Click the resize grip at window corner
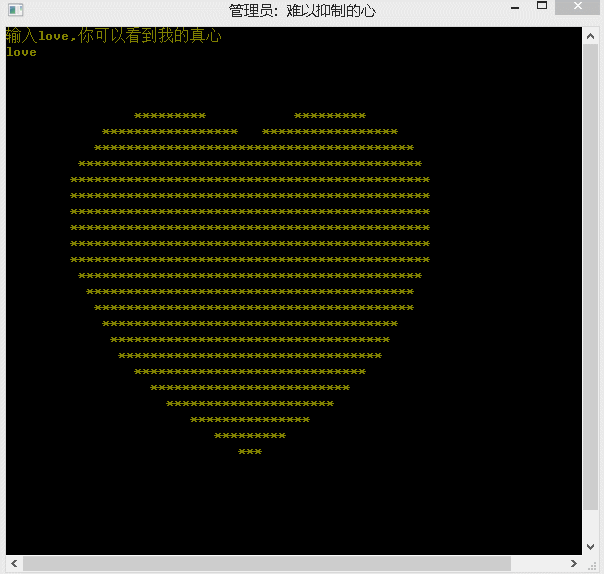This screenshot has height=574, width=604. (592, 565)
